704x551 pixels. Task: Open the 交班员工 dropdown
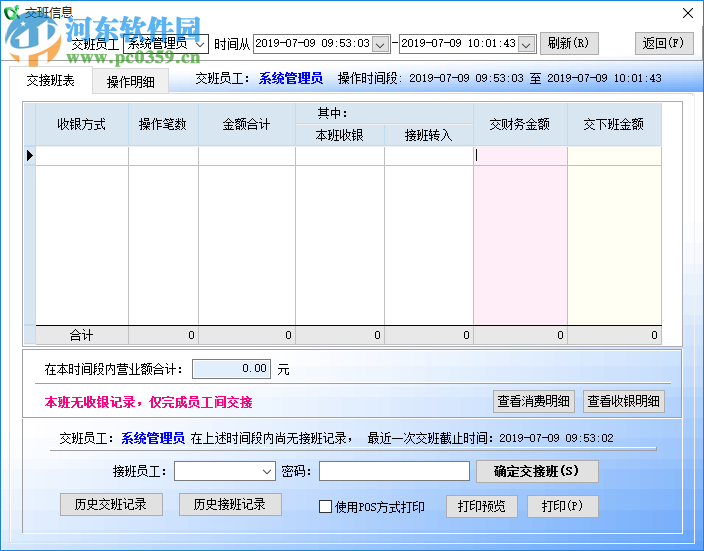[200, 44]
